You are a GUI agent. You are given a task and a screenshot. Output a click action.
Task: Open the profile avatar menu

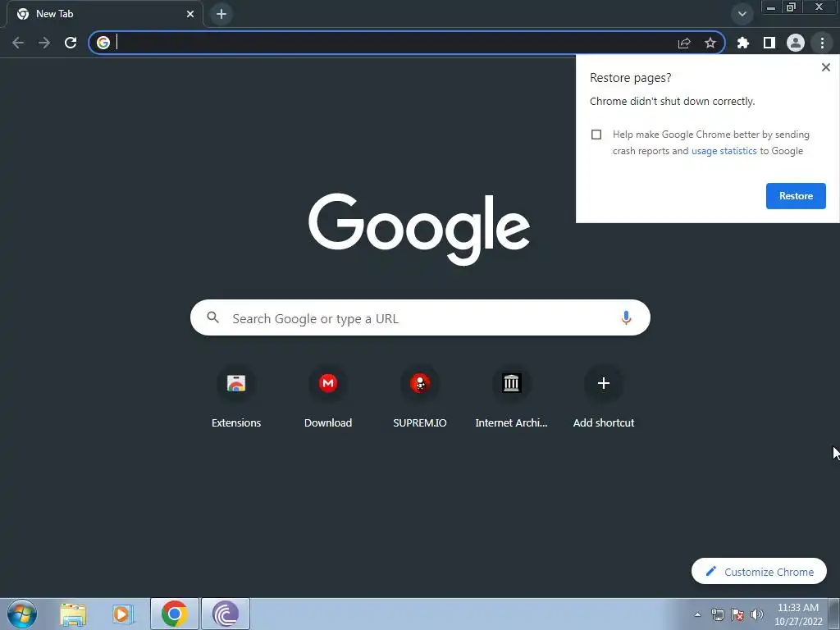[796, 43]
